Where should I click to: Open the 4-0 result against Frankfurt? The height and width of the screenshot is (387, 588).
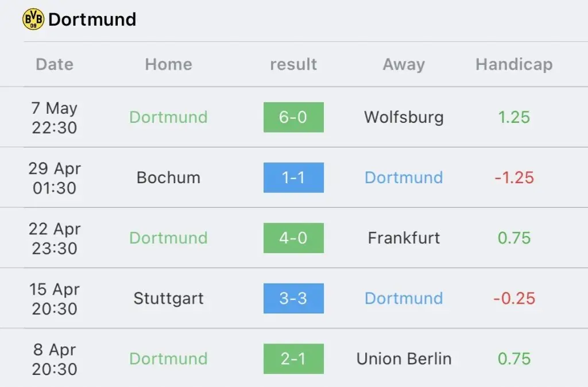(x=293, y=238)
